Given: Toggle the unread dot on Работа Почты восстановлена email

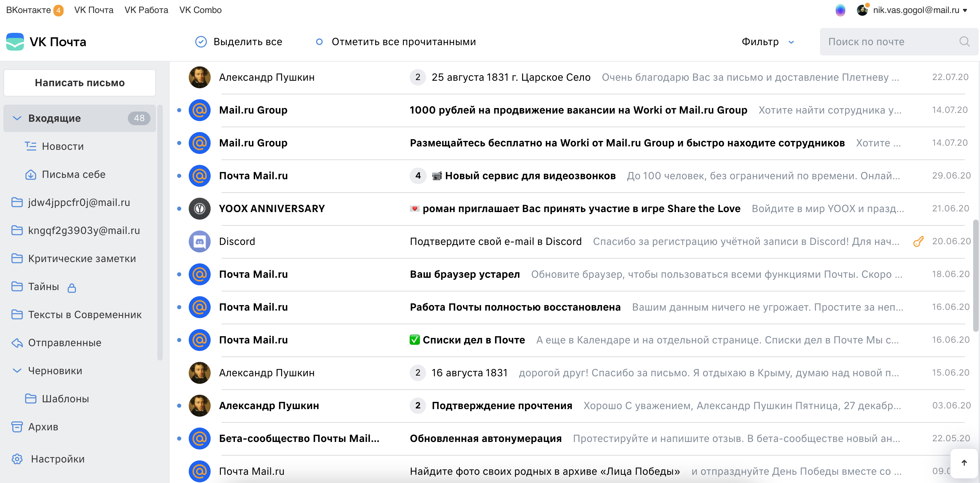Looking at the screenshot, I should click(179, 307).
